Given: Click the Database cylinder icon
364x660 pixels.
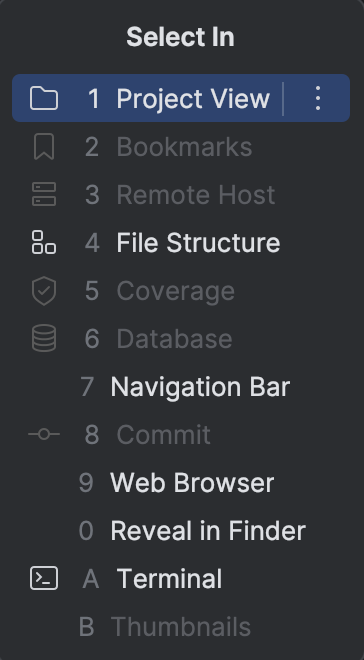Looking at the screenshot, I should coord(44,338).
